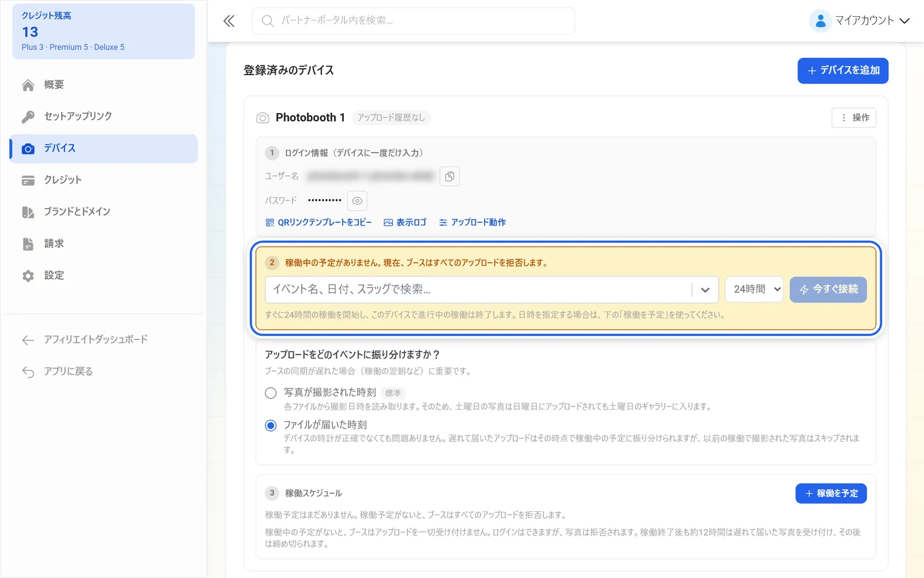924x578 pixels.
Task: Click the brand and domain icon
Action: (28, 213)
